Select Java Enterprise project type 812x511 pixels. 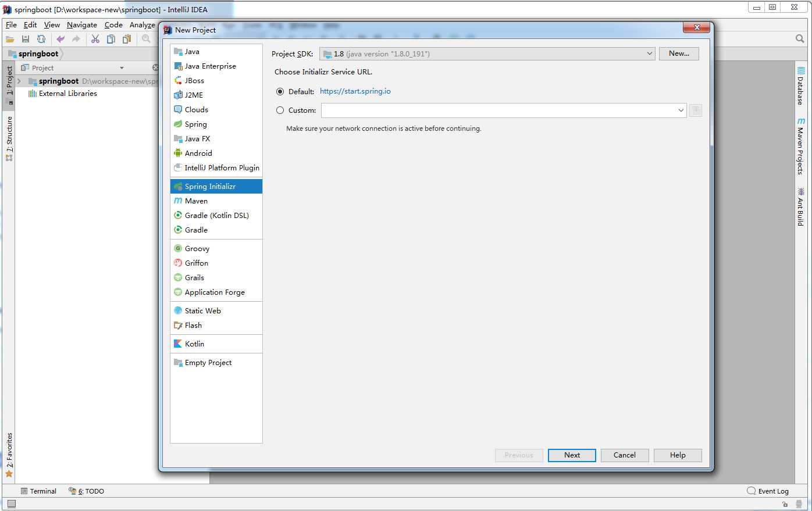point(216,66)
